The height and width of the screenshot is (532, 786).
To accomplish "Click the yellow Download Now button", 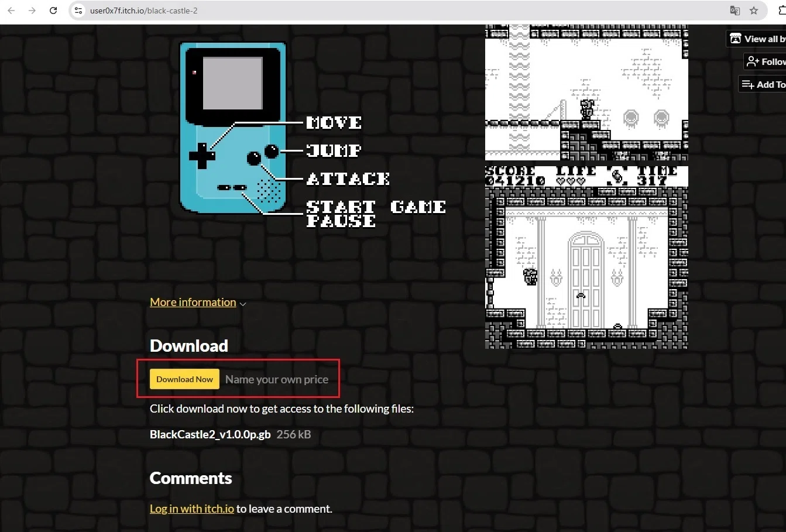I will [184, 379].
